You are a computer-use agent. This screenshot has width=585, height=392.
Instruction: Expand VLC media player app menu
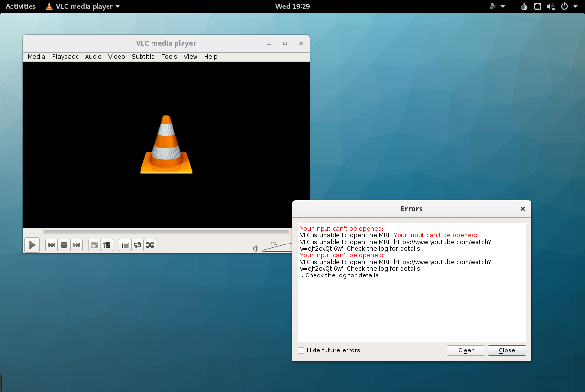tap(83, 6)
